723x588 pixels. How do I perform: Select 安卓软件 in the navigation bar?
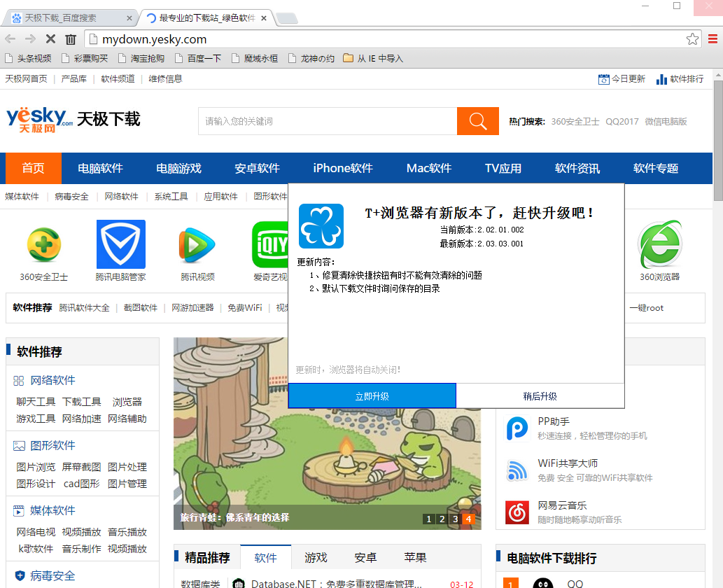[x=257, y=168]
